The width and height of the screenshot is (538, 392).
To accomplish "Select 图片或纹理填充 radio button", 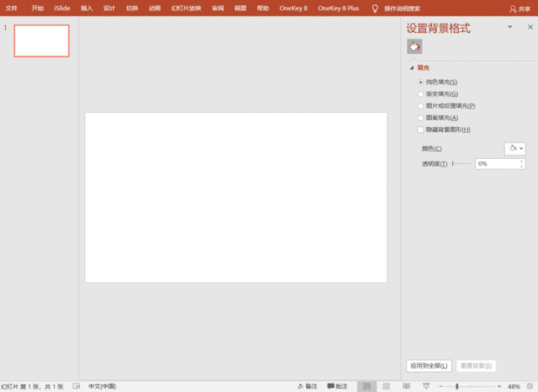I will click(420, 106).
